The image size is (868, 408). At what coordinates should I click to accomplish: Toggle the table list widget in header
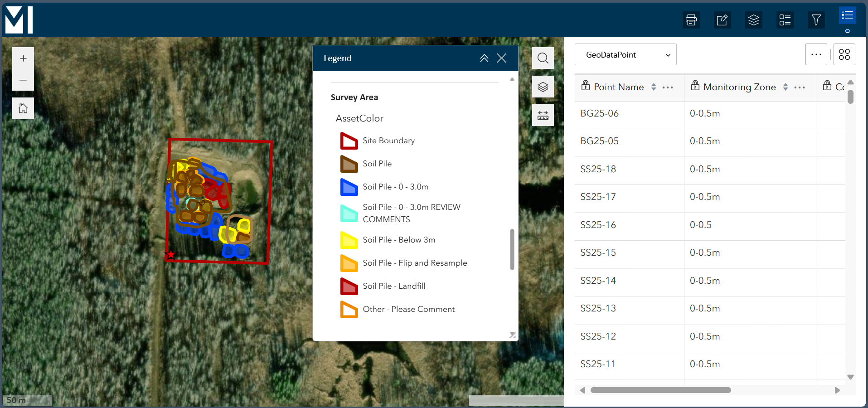pos(847,16)
